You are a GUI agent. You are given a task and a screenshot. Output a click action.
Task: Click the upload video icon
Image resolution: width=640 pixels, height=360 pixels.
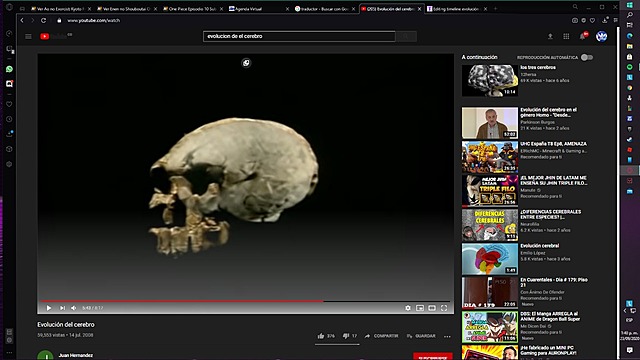(x=550, y=36)
